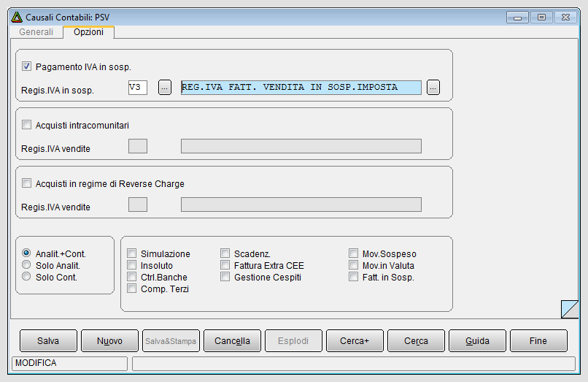The width and height of the screenshot is (588, 382).
Task: Check the Comp. Terzi option
Action: (x=131, y=289)
